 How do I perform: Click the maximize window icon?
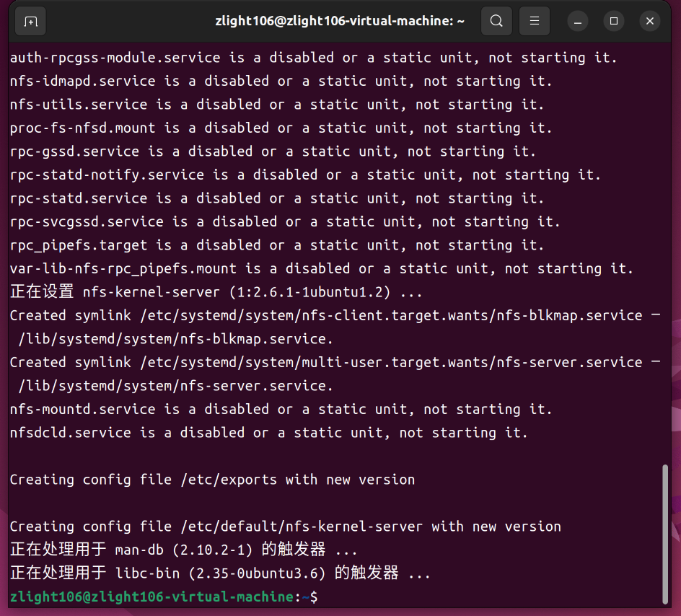coord(613,21)
